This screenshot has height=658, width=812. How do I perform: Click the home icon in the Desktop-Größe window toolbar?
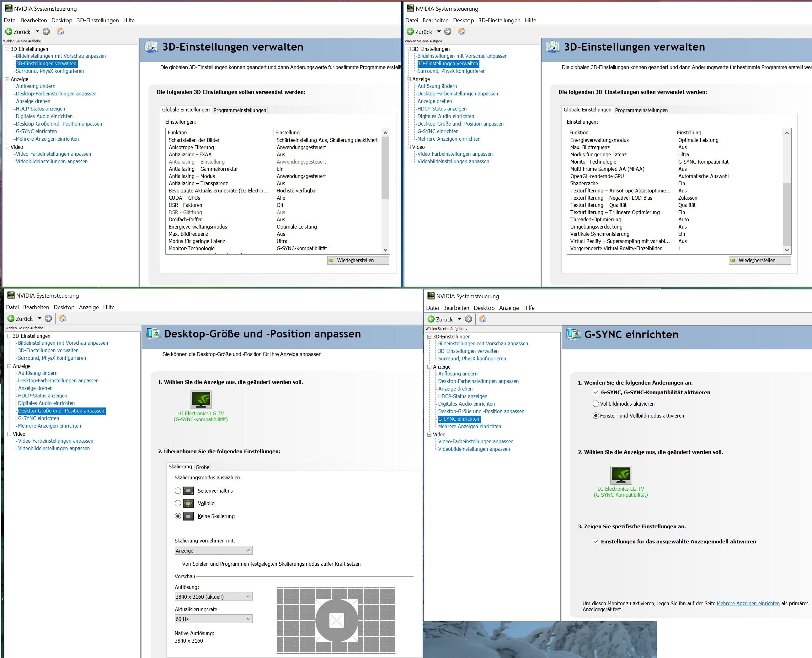[x=62, y=318]
